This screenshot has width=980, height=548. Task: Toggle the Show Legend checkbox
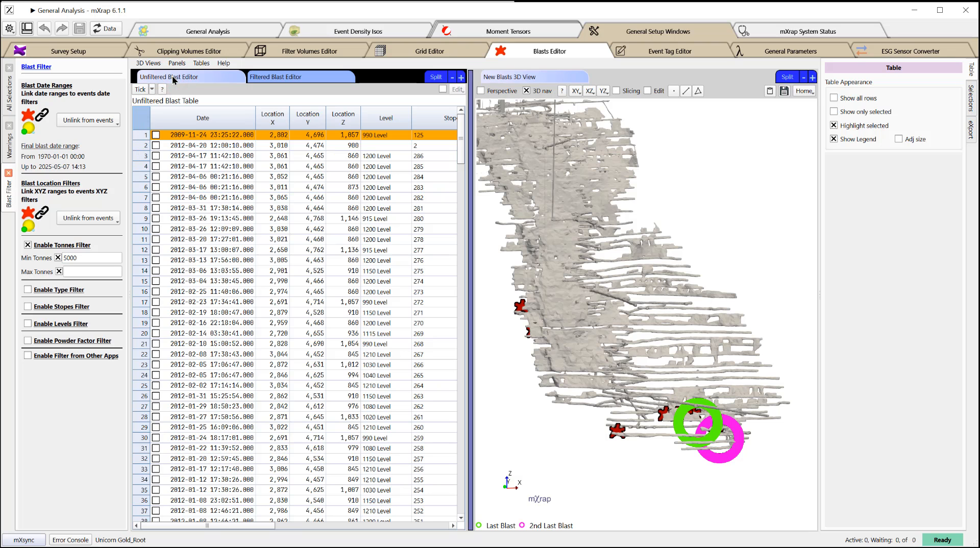click(834, 139)
